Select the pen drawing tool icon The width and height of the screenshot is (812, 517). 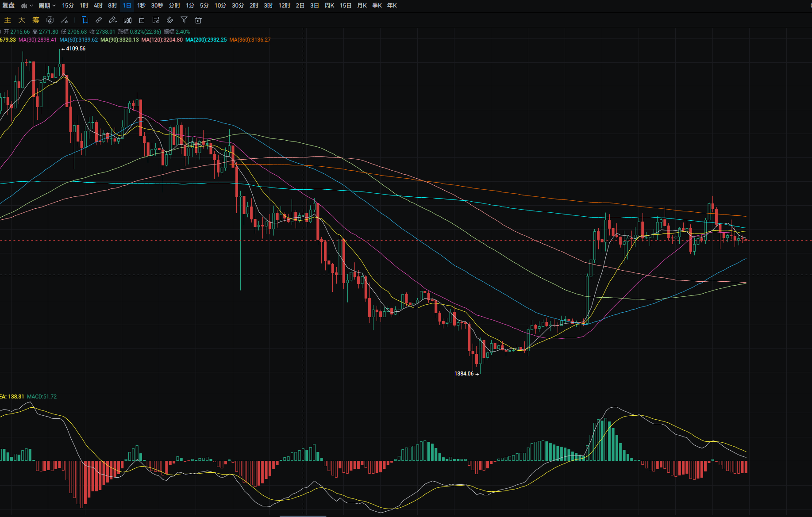click(x=113, y=20)
